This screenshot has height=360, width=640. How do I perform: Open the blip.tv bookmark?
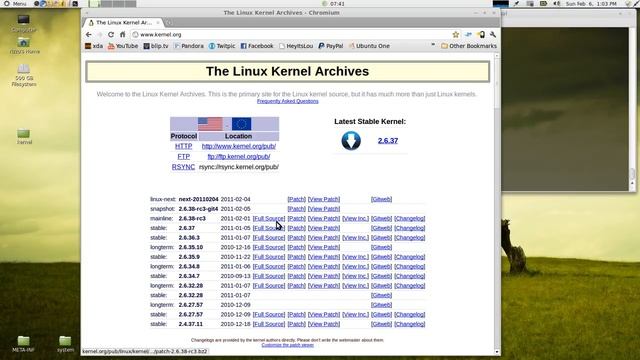[x=156, y=46]
